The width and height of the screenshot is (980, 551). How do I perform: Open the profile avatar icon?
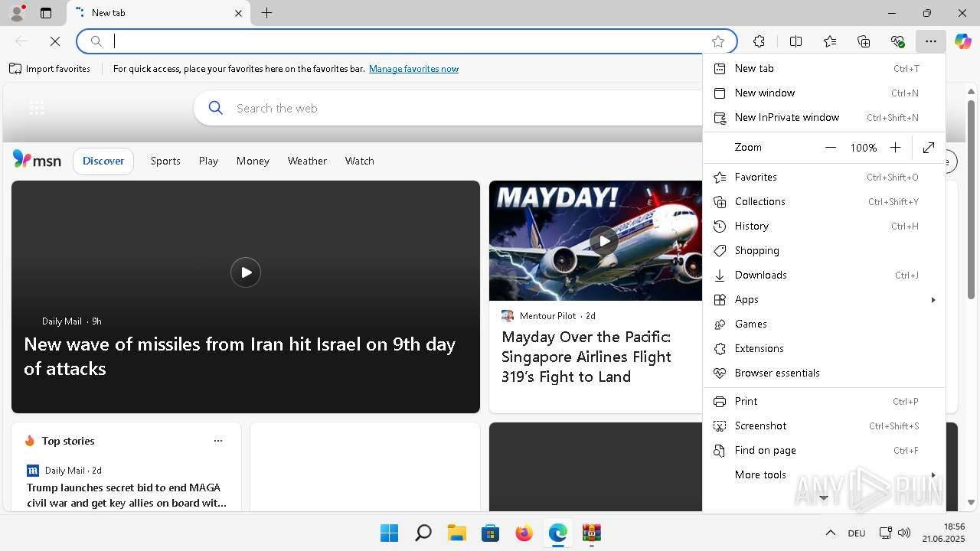[x=17, y=12]
